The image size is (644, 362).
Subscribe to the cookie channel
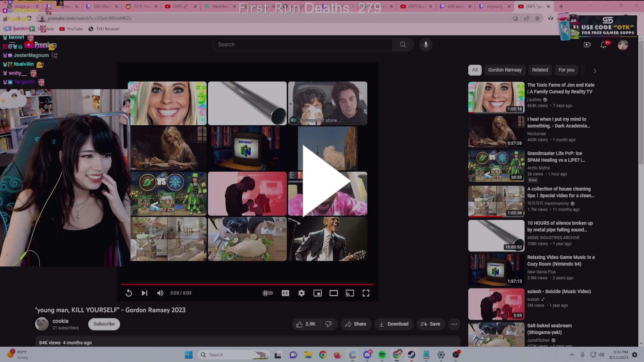tap(104, 324)
